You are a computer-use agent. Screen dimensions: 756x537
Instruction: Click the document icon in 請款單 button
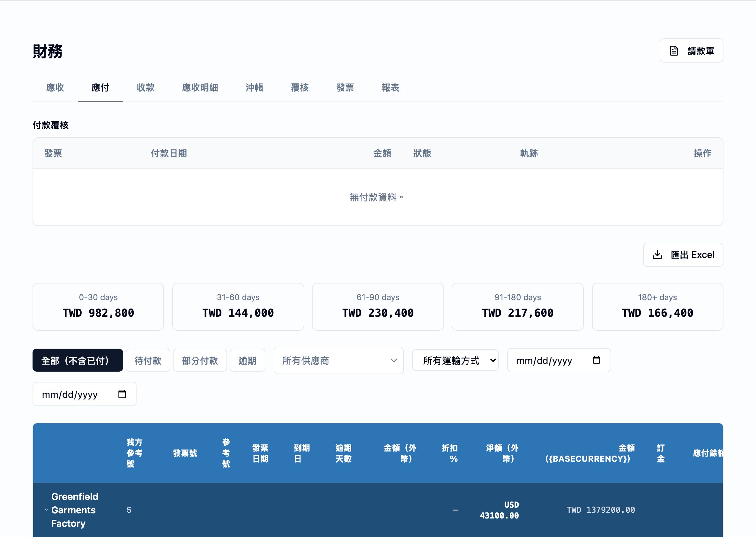pyautogui.click(x=674, y=50)
